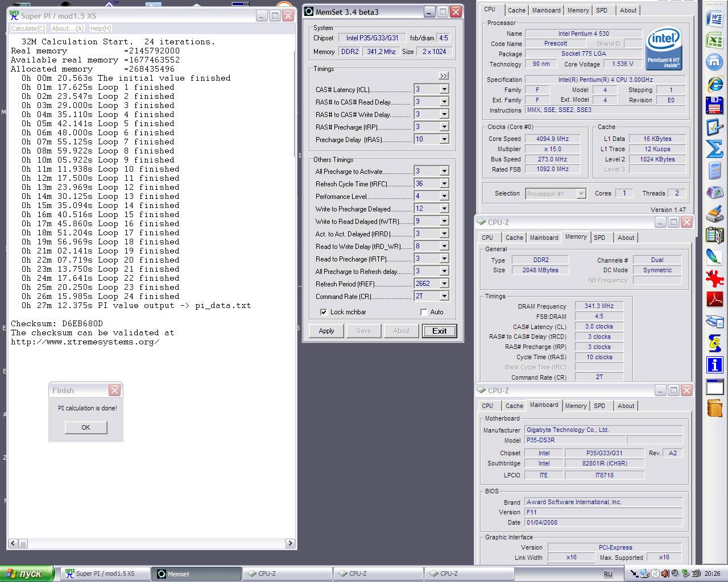Switch to the SPD tab in top CPU-Z window

[x=602, y=10]
